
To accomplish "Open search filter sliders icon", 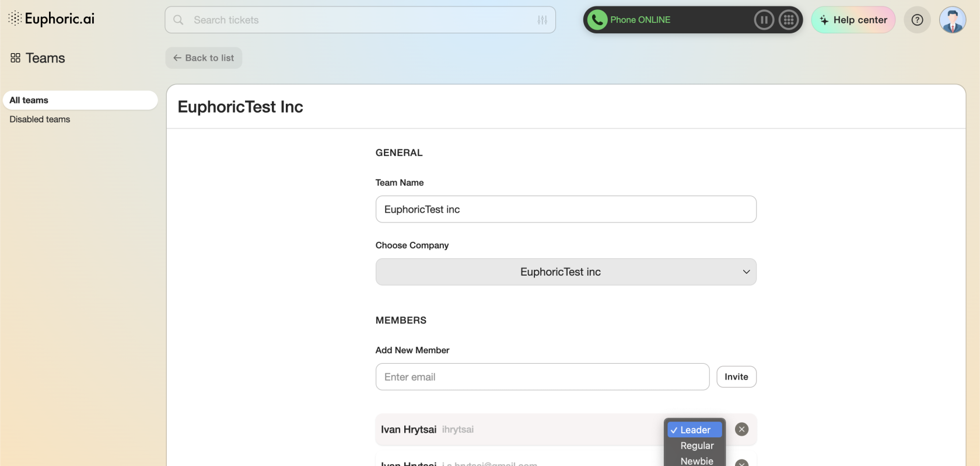I will click(x=542, y=20).
